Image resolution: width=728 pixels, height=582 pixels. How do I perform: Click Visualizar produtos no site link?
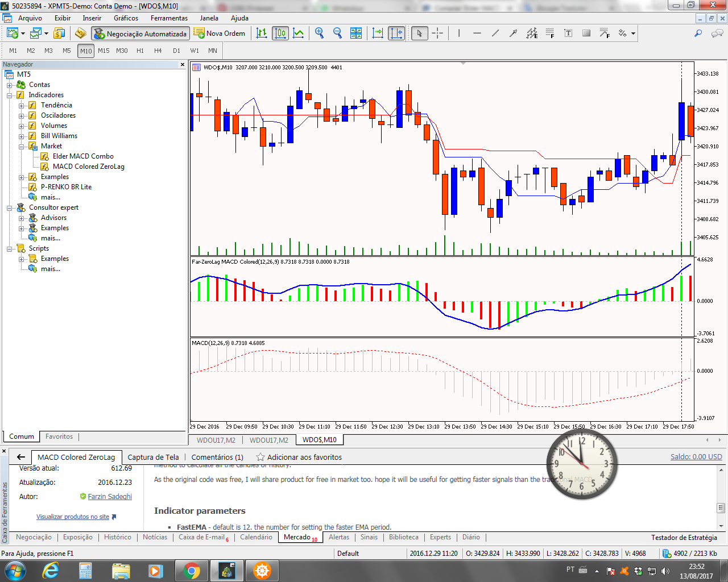(73, 517)
